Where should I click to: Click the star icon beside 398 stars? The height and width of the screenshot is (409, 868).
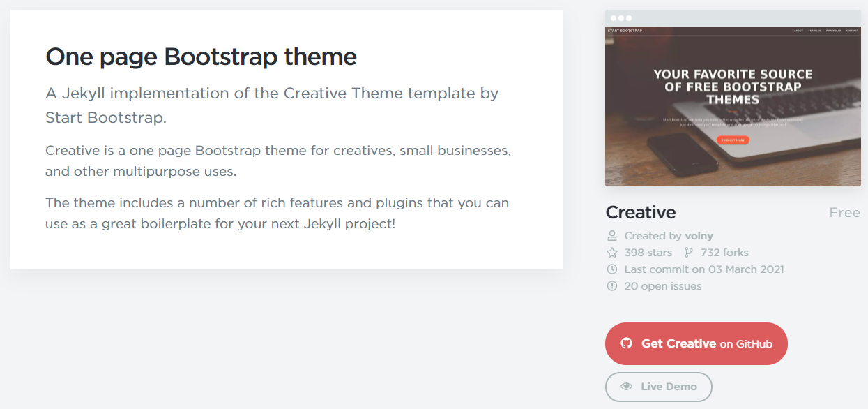[612, 253]
